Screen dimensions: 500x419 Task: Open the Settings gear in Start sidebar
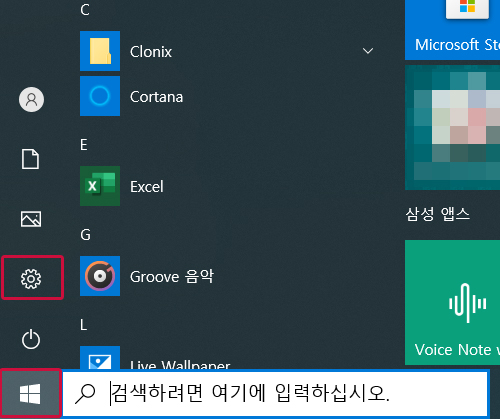[31, 279]
